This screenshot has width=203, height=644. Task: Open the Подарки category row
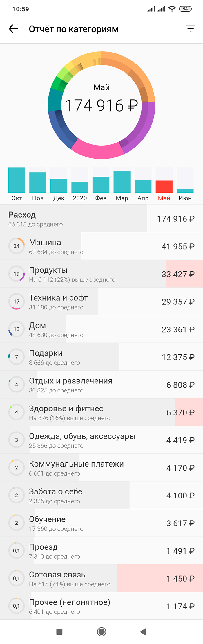(x=101, y=357)
